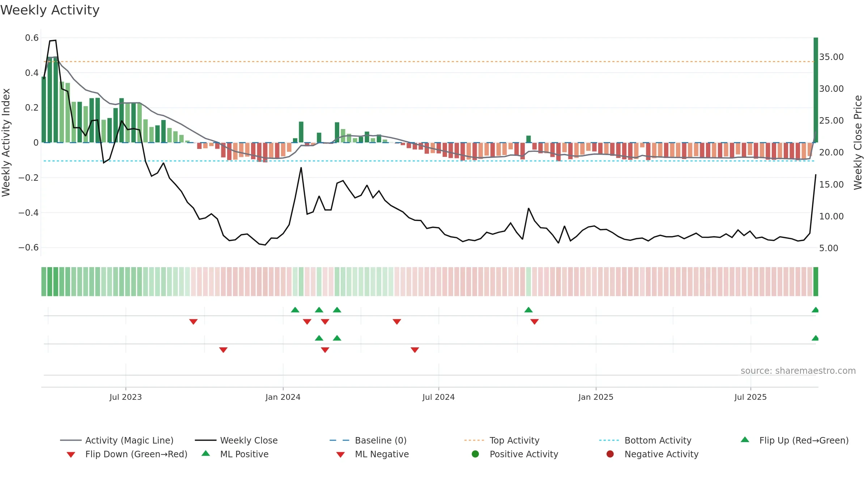This screenshot has width=868, height=488.
Task: Toggle Top Activity legend entry
Action: pyautogui.click(x=502, y=440)
